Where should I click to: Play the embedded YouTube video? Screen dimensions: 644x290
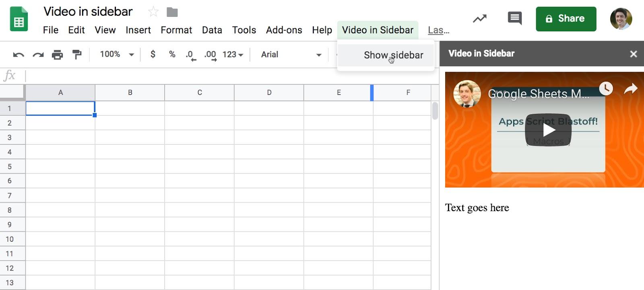(548, 130)
